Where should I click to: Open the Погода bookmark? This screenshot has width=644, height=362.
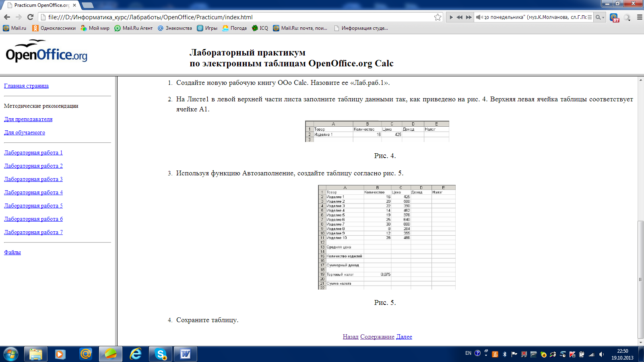(234, 28)
